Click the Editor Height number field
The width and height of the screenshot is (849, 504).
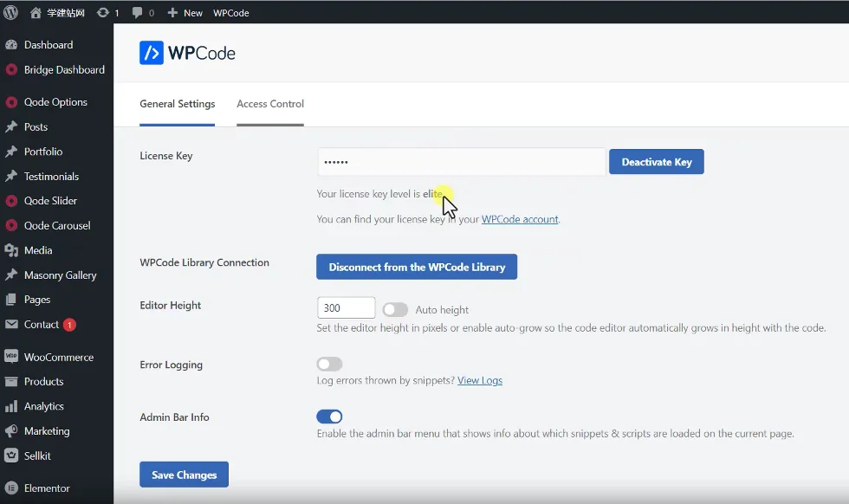[346, 308]
